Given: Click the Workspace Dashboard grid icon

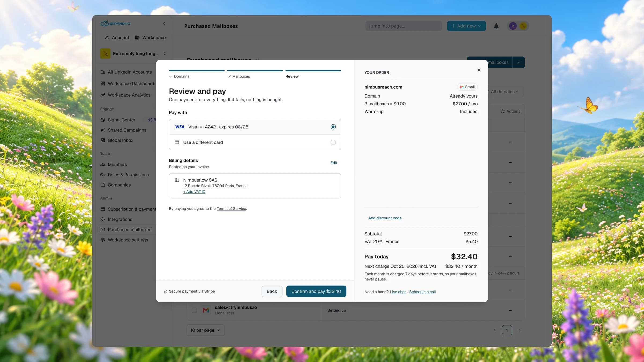Looking at the screenshot, I should [103, 84].
